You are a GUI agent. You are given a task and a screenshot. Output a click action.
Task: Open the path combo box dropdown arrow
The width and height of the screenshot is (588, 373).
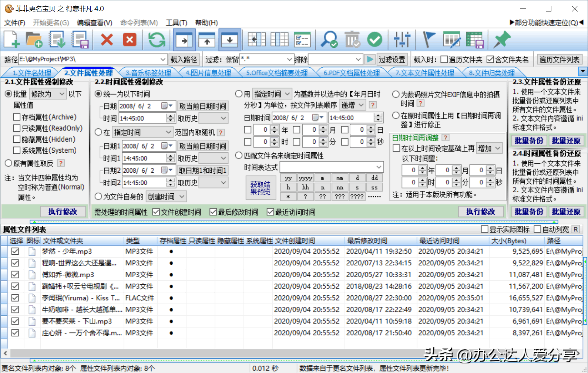point(163,59)
